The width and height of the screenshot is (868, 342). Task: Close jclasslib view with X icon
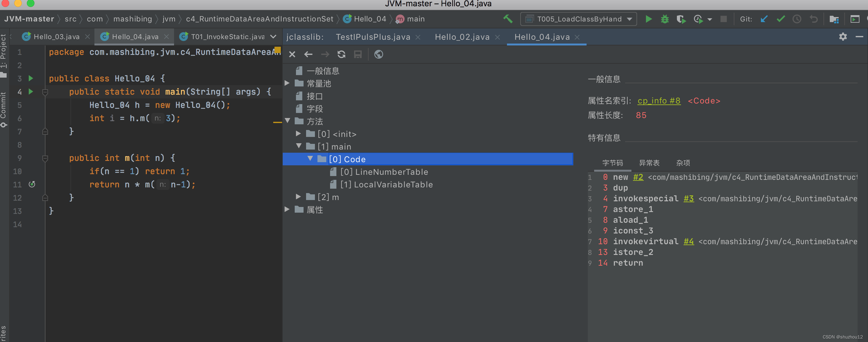tap(292, 54)
